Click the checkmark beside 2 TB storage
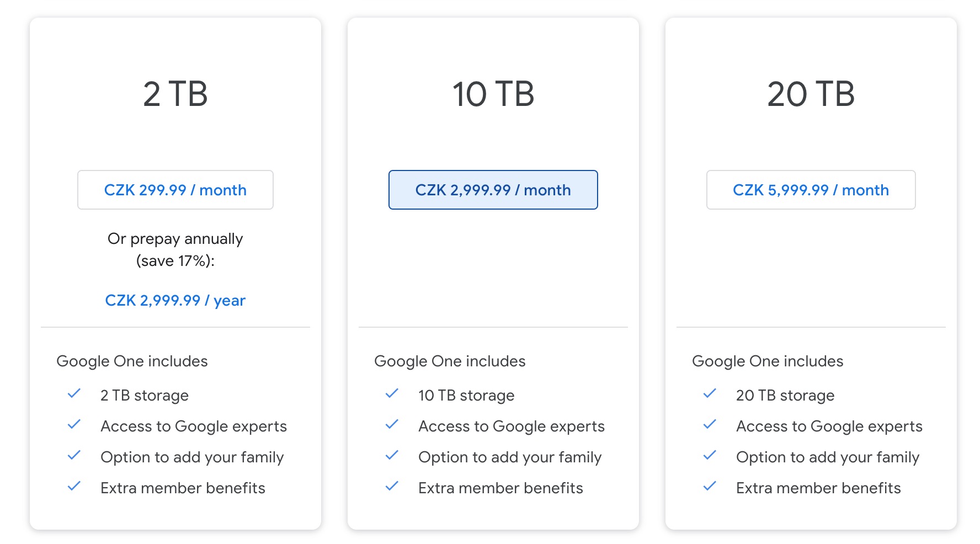 (x=74, y=394)
